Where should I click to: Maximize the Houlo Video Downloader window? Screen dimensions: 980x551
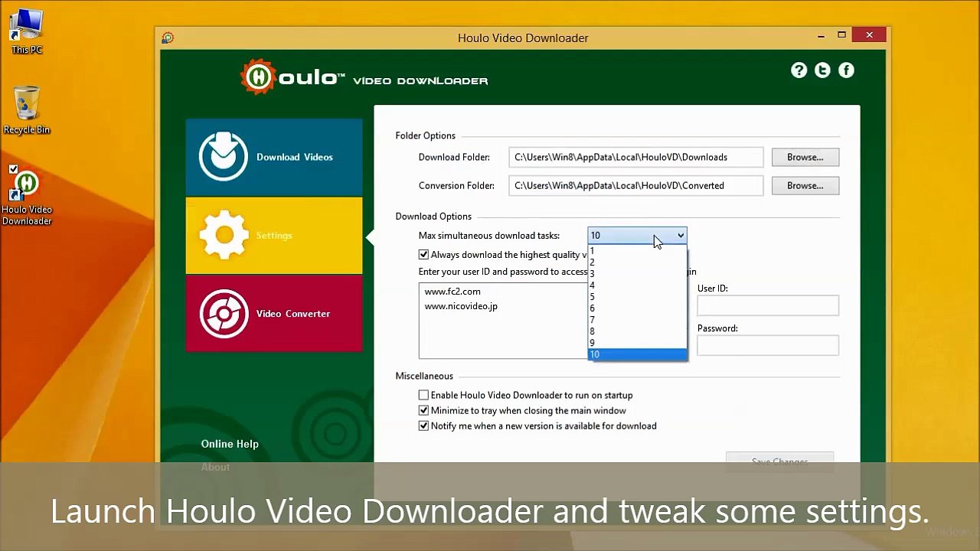tap(841, 35)
